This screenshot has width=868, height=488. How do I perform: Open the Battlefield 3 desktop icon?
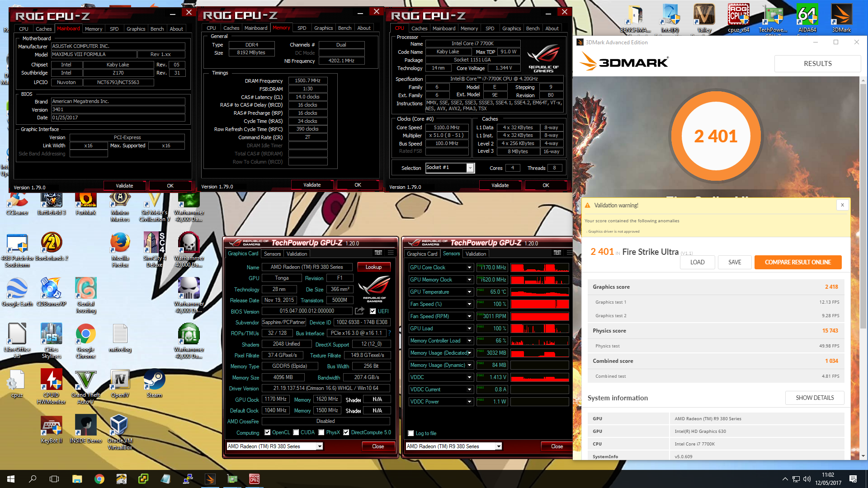pos(51,203)
